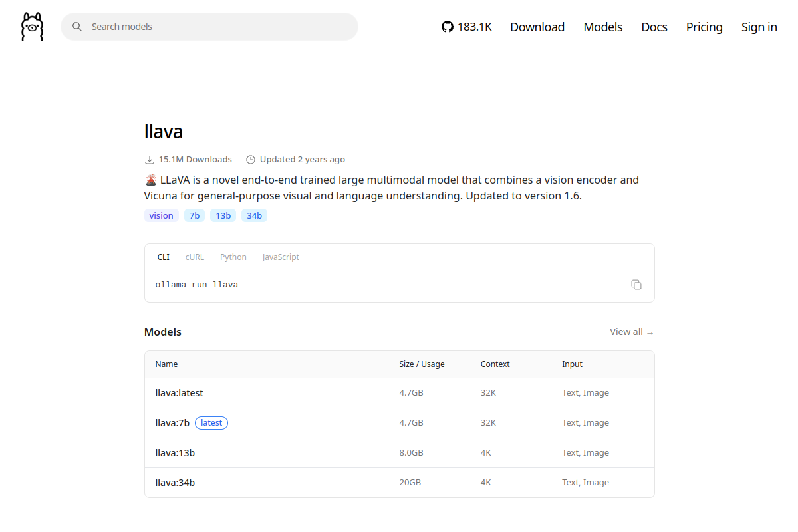Open View all models link

(x=632, y=332)
